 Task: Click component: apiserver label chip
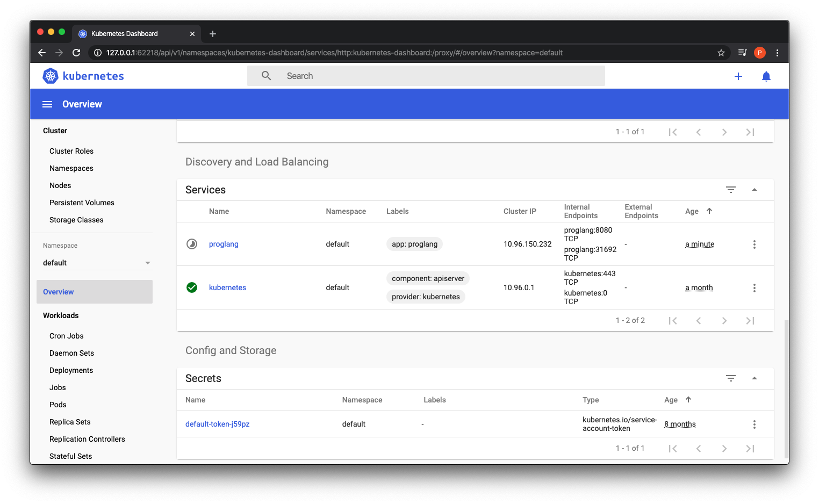click(x=428, y=278)
